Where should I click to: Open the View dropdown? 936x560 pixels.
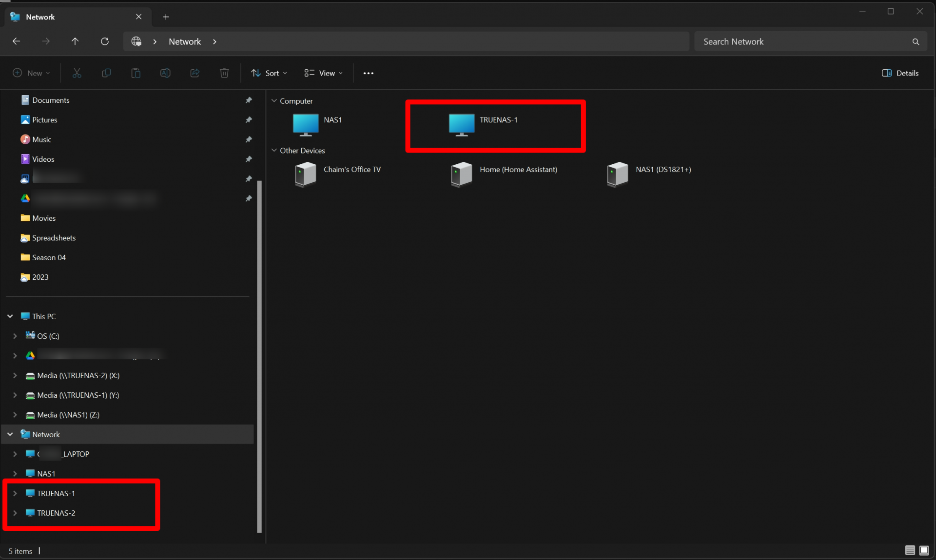[x=323, y=73]
